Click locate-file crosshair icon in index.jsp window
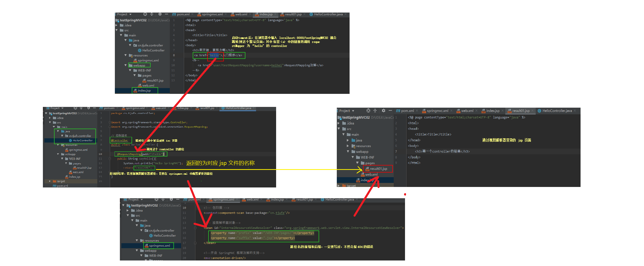 pyautogui.click(x=145, y=14)
